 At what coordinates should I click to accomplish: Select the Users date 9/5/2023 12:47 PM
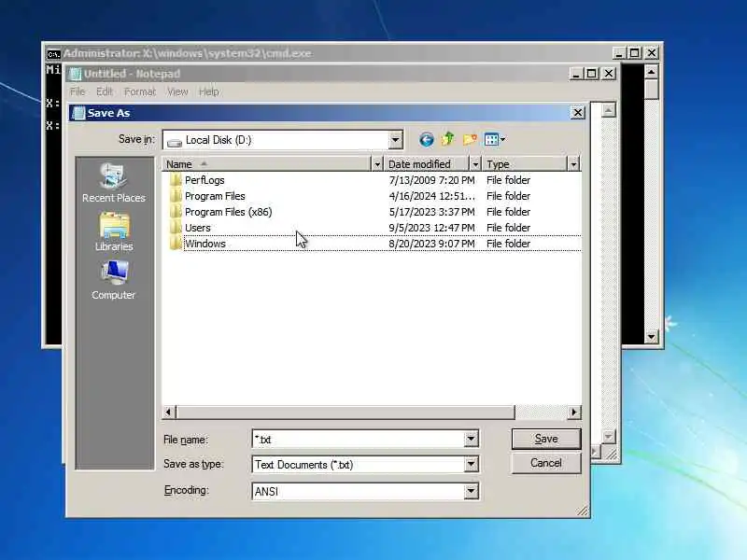431,228
